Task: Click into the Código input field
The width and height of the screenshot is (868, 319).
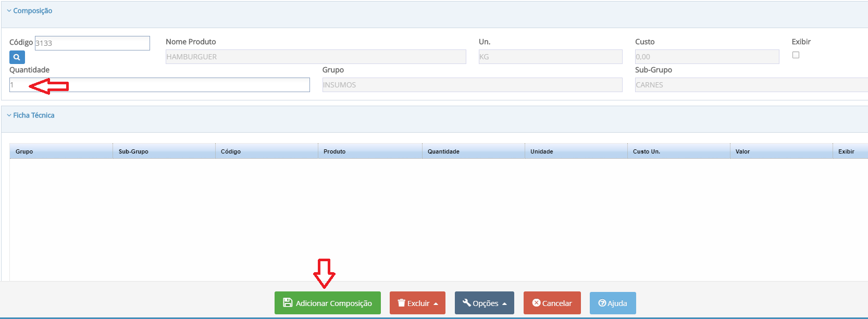Action: (x=92, y=43)
